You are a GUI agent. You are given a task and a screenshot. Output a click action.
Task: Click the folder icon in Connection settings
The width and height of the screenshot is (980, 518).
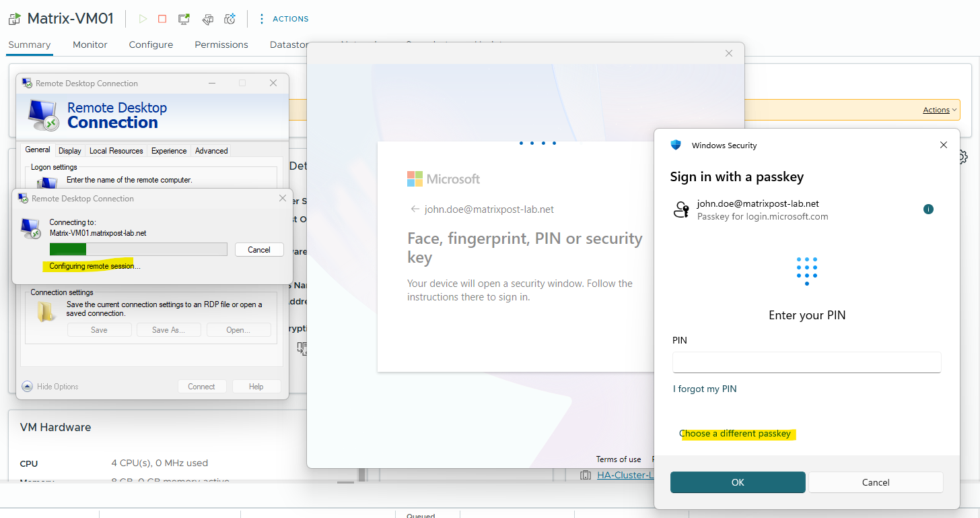(x=46, y=311)
